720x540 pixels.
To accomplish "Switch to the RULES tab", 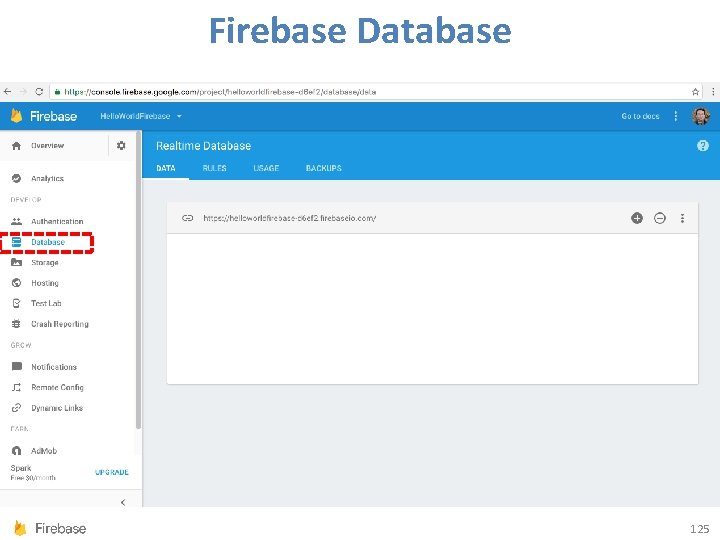I will pyautogui.click(x=214, y=168).
